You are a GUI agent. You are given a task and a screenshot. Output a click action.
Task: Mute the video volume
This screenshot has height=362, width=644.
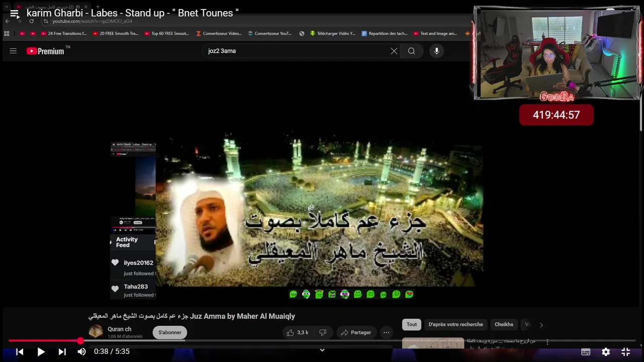pos(82,352)
